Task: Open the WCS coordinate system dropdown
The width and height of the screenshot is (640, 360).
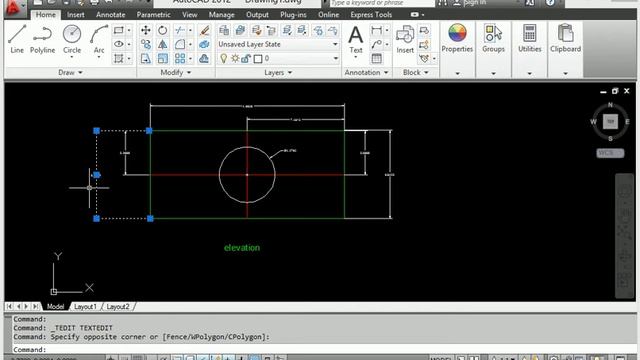Action: click(610, 153)
